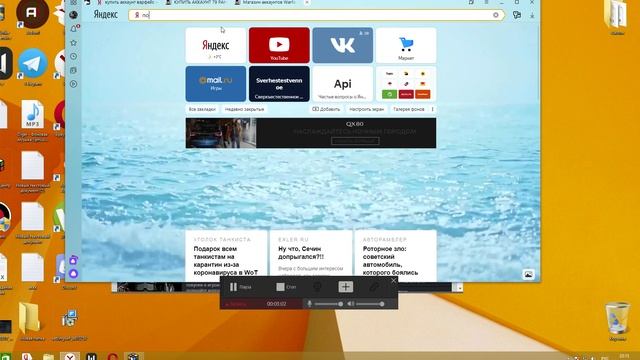Screen dimensions: 640x360
Task: Click the recording timer readout
Action: click(x=276, y=304)
